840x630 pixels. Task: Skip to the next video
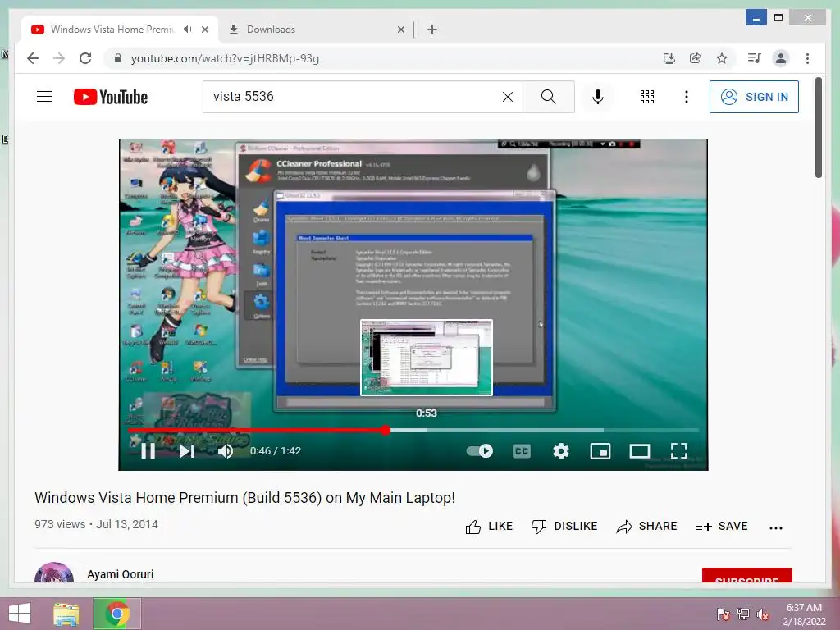pyautogui.click(x=186, y=451)
